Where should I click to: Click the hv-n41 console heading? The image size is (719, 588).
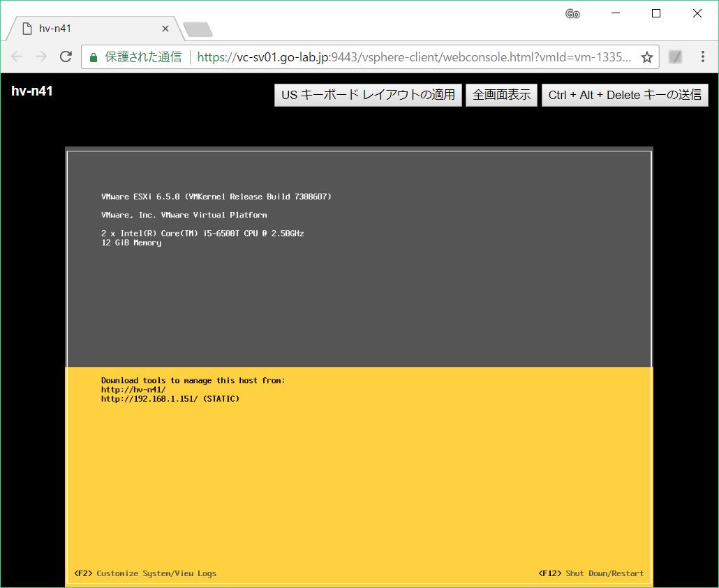32,91
